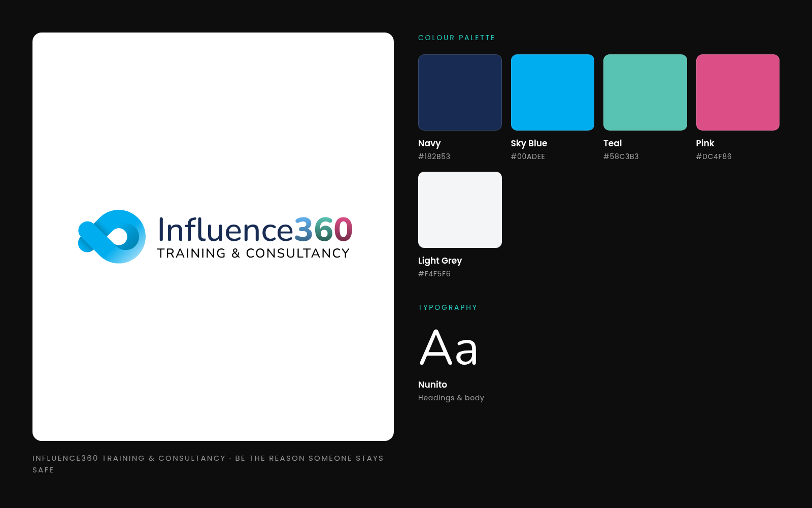Click the COLOUR PALETTE heading
The image size is (812, 508).
[457, 38]
